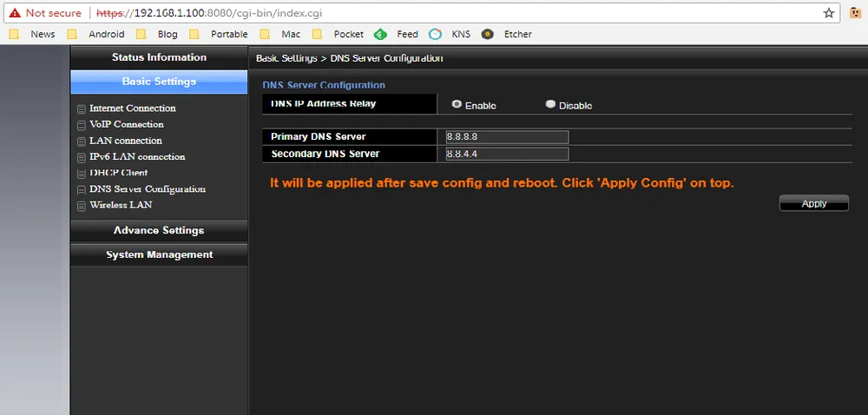Collapse the Basic Settings section
This screenshot has width=868, height=415.
[x=159, y=82]
